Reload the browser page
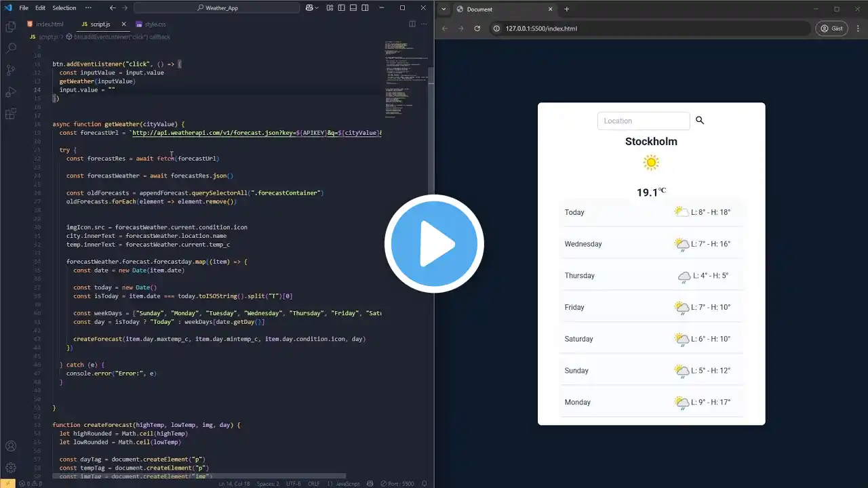 477,28
